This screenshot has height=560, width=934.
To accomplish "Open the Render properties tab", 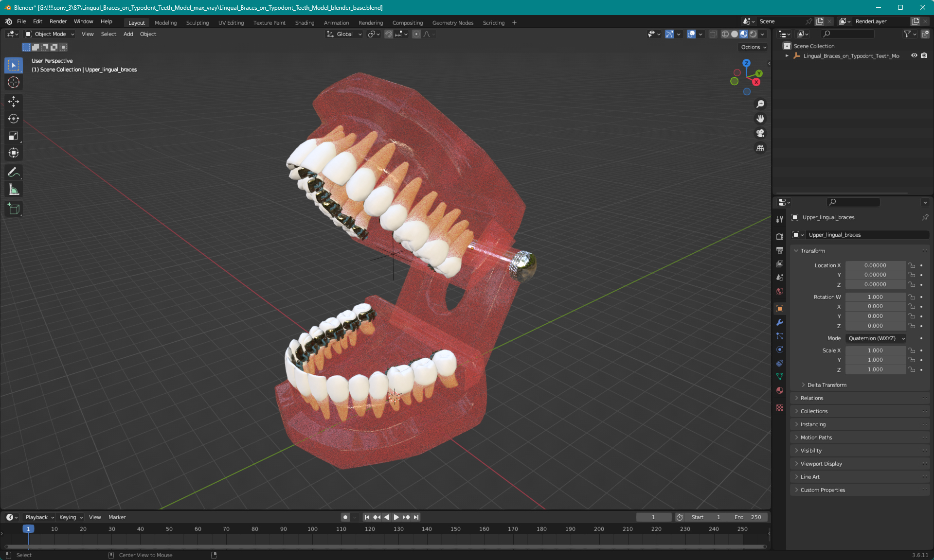I will coord(780,236).
